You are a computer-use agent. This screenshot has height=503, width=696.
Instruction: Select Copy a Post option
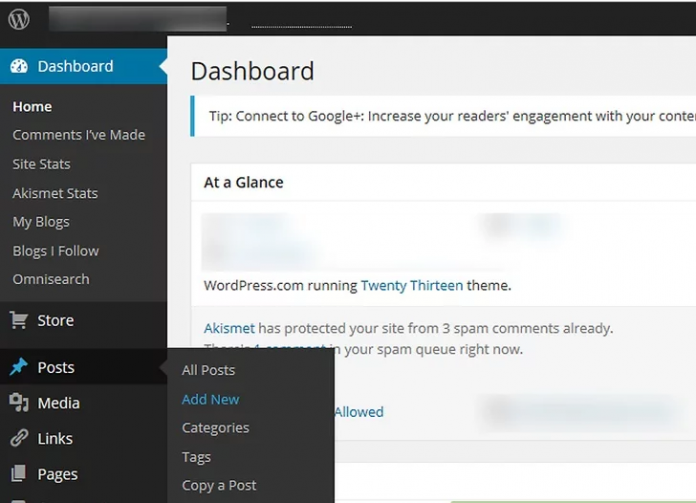(x=219, y=485)
